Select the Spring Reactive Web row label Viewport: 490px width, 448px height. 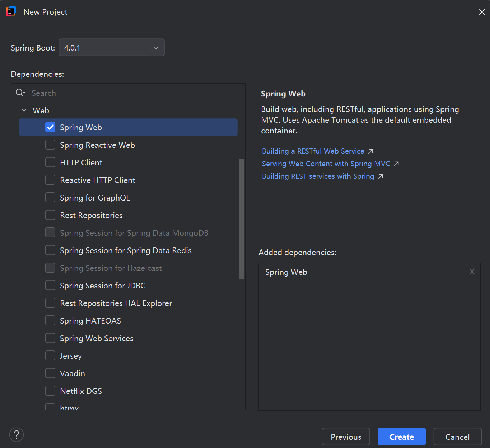coord(97,145)
